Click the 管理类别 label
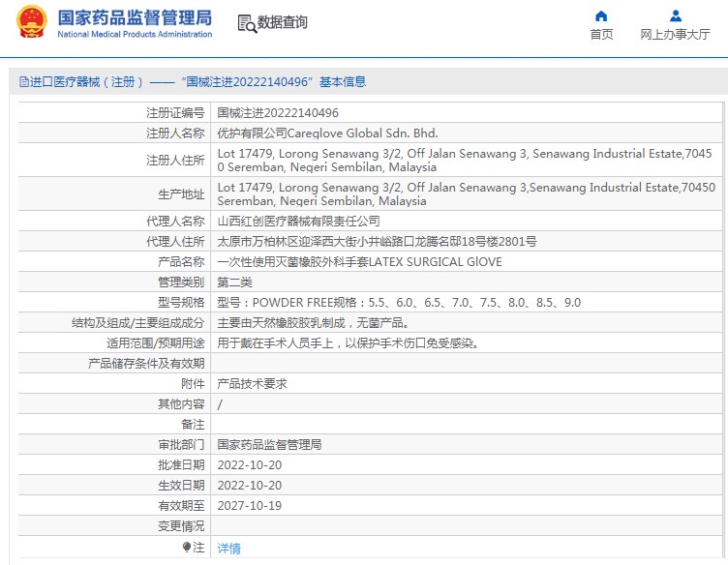This screenshot has width=728, height=565. click(181, 282)
